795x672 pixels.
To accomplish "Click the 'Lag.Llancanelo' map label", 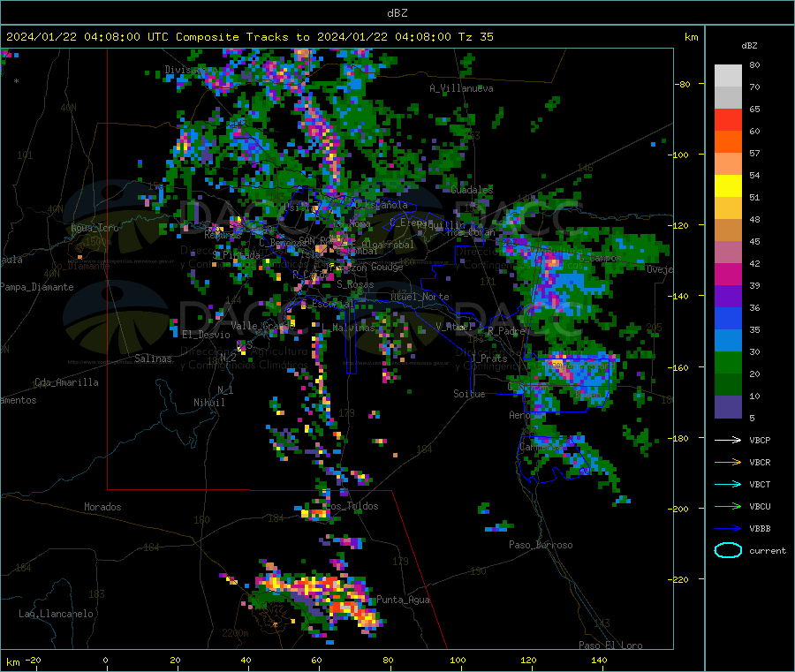I will point(56,614).
